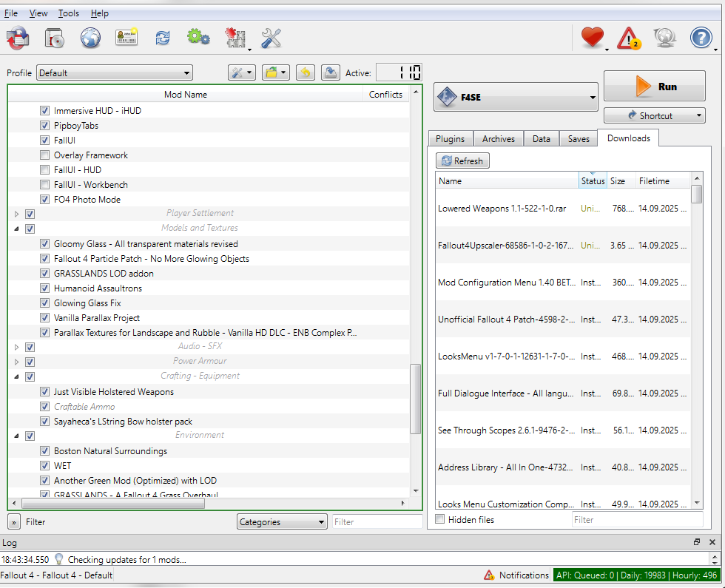Viewport: 725px width, 588px height.
Task: Enable the FallUI - HUD checkbox
Action: click(x=44, y=169)
